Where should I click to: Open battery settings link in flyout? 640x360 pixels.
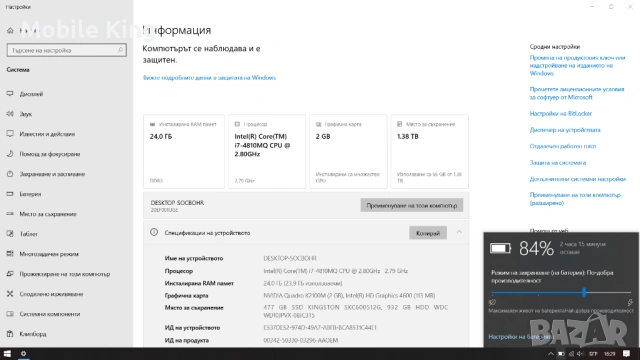click(521, 337)
